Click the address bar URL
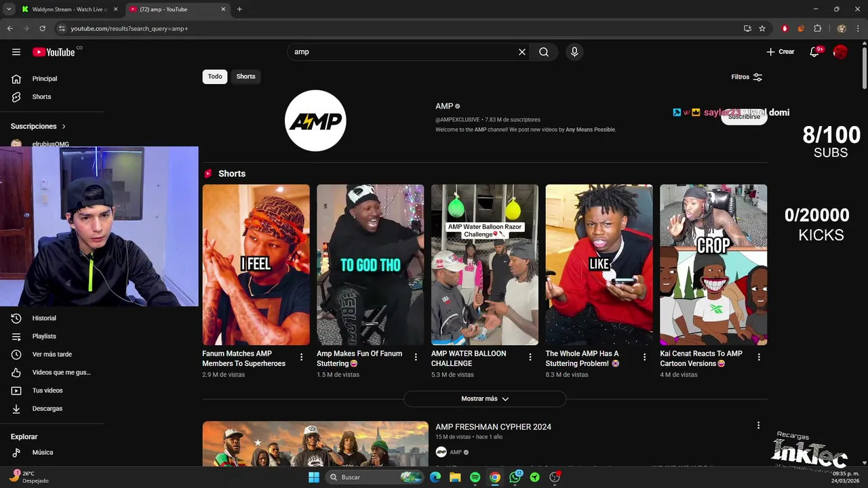The height and width of the screenshot is (488, 868). click(x=129, y=28)
